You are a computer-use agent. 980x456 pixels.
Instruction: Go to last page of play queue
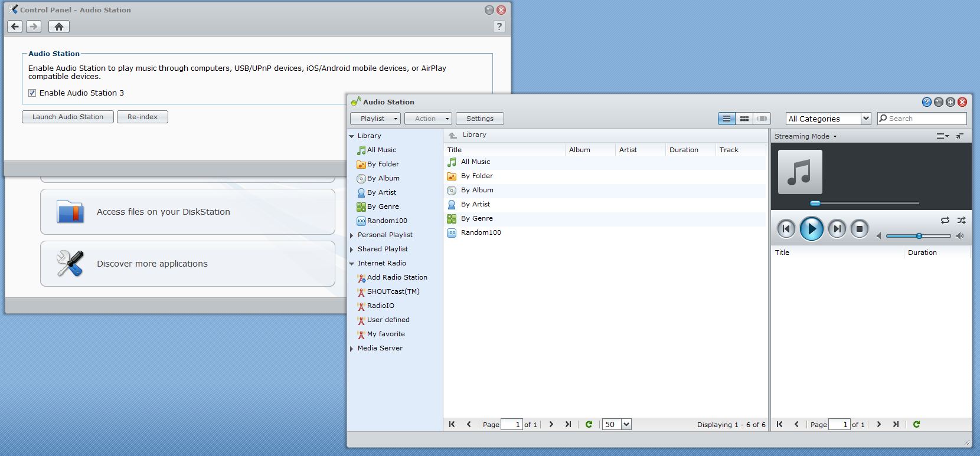point(896,424)
